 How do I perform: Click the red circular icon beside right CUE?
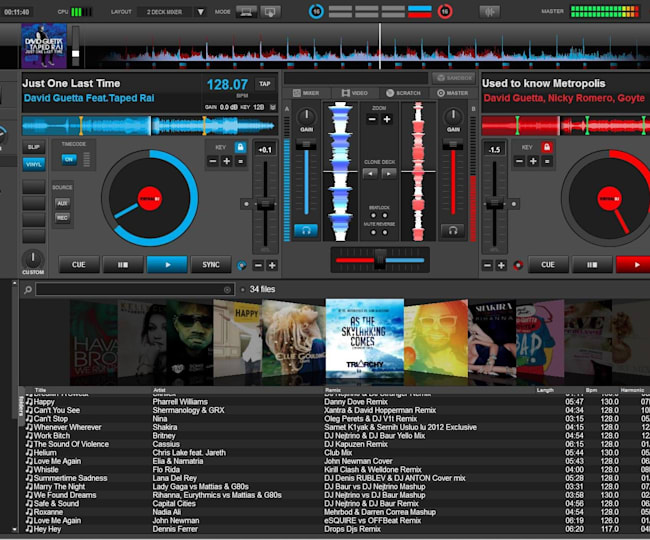pyautogui.click(x=518, y=265)
